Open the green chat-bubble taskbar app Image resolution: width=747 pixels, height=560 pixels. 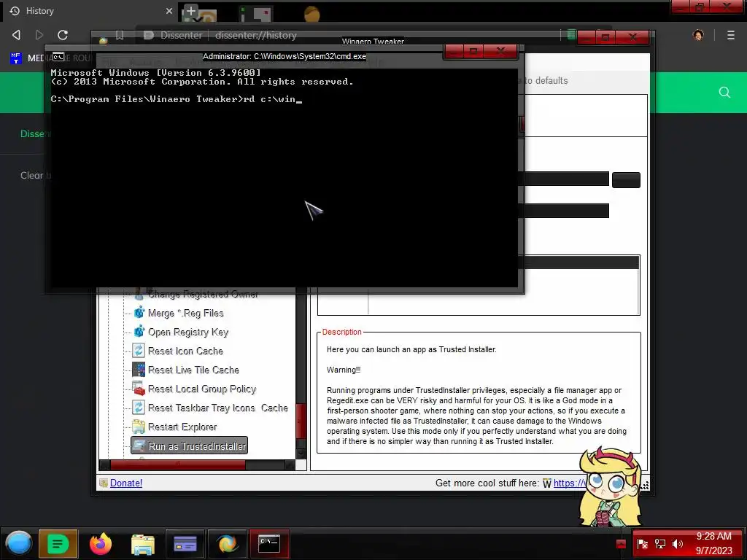pyautogui.click(x=58, y=543)
